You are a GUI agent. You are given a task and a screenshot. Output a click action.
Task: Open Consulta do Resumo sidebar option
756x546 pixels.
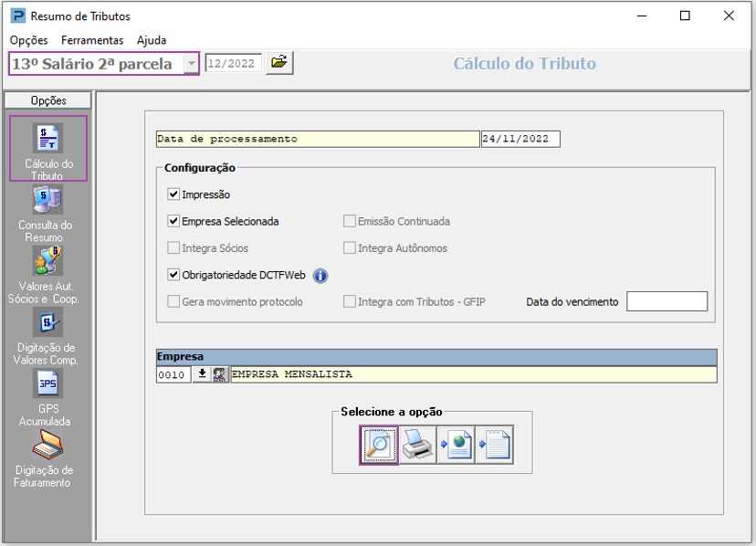click(47, 215)
